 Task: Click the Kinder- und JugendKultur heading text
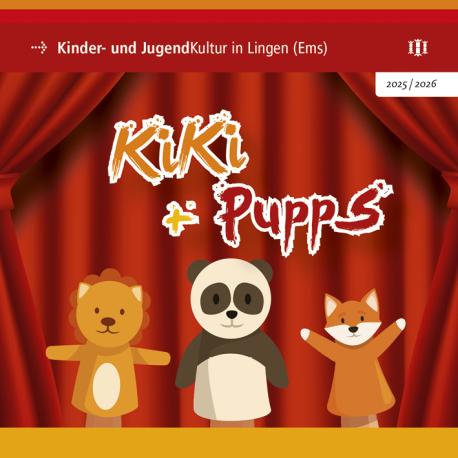192,49
